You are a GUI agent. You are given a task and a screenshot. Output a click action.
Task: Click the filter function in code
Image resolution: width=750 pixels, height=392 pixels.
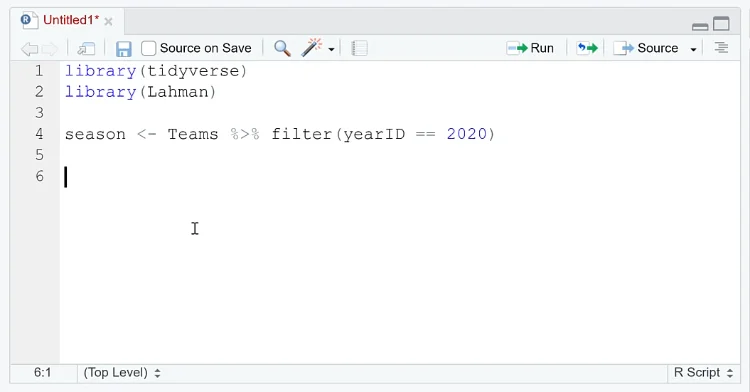(302, 134)
